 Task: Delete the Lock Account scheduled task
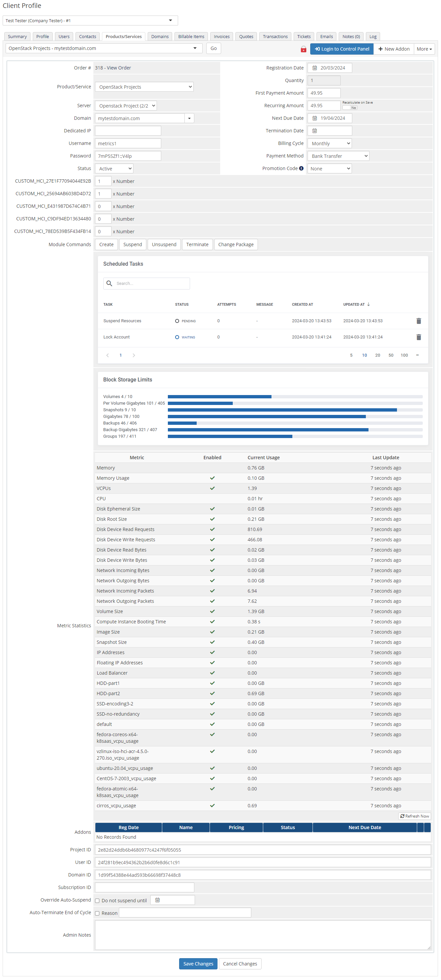coord(418,337)
